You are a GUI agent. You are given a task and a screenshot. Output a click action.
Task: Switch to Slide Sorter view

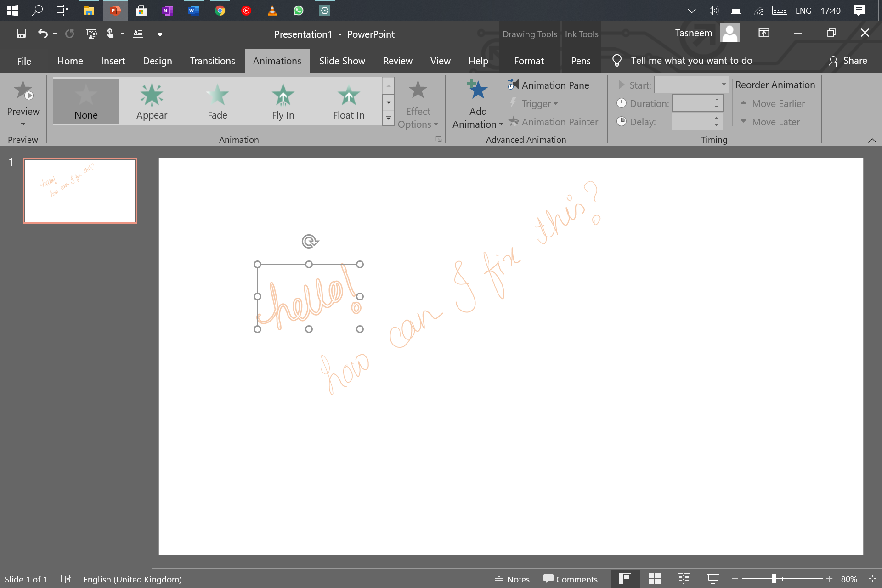(654, 579)
